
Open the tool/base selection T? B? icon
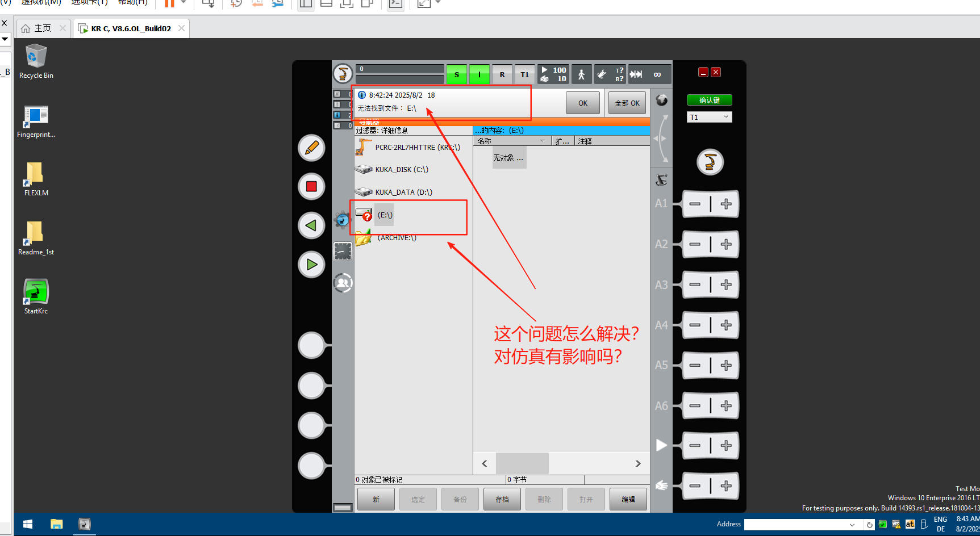[610, 74]
